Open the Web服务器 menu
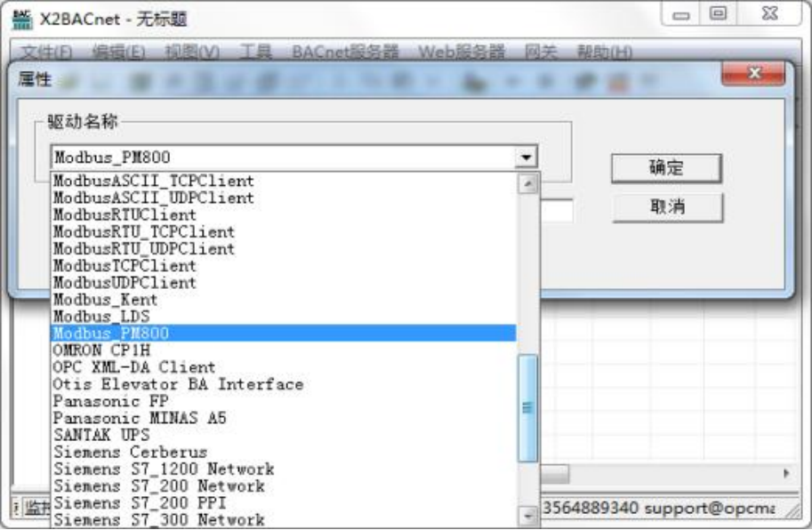812x530 pixels. click(x=462, y=52)
